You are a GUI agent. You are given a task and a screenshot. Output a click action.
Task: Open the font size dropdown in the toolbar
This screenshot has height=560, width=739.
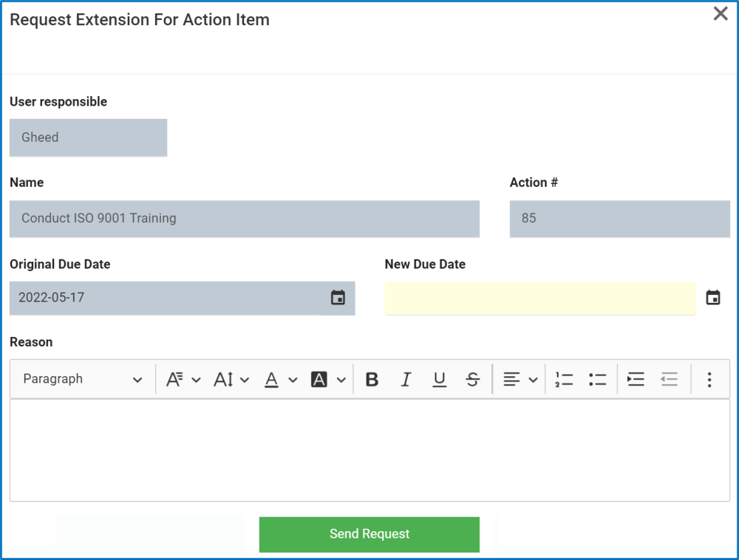229,379
